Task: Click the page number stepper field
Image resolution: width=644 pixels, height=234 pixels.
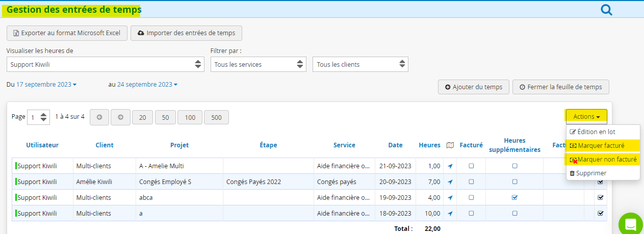Action: point(38,117)
